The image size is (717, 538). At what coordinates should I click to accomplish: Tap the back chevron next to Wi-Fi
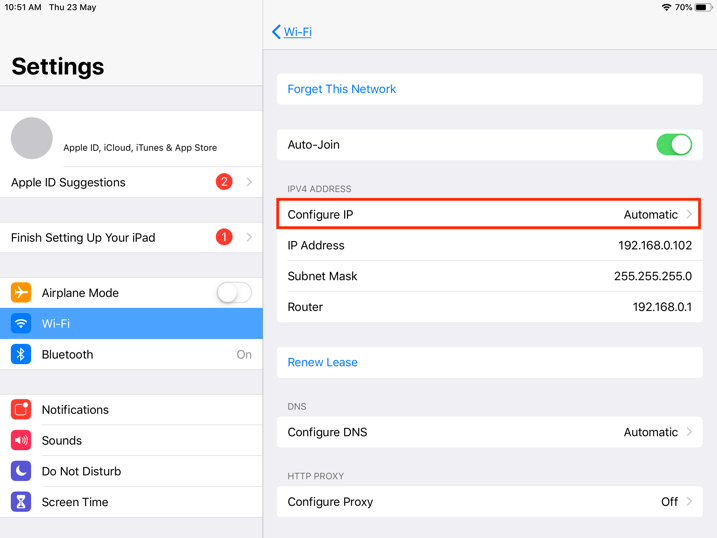click(x=276, y=32)
